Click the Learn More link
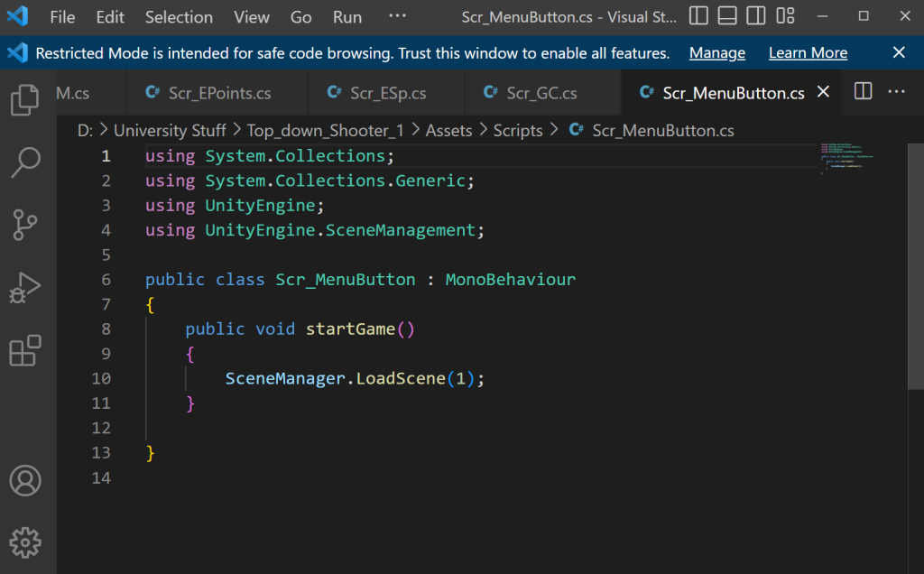The image size is (924, 574). pos(808,53)
